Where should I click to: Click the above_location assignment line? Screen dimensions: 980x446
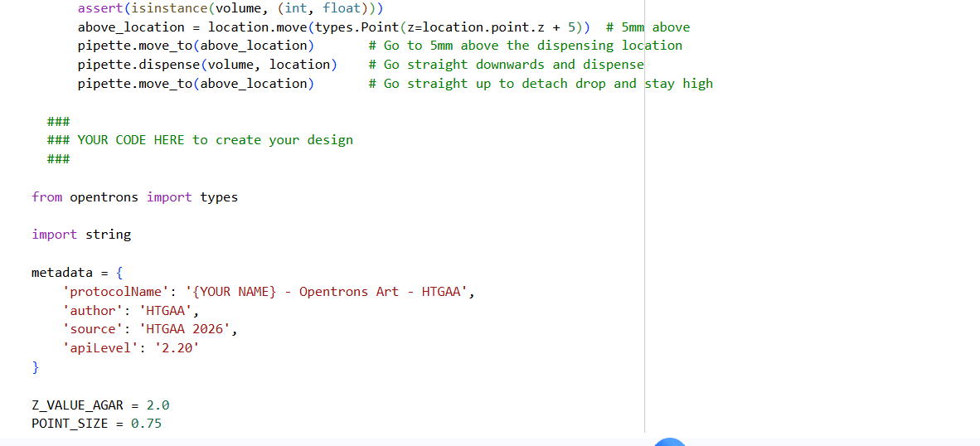pos(332,27)
